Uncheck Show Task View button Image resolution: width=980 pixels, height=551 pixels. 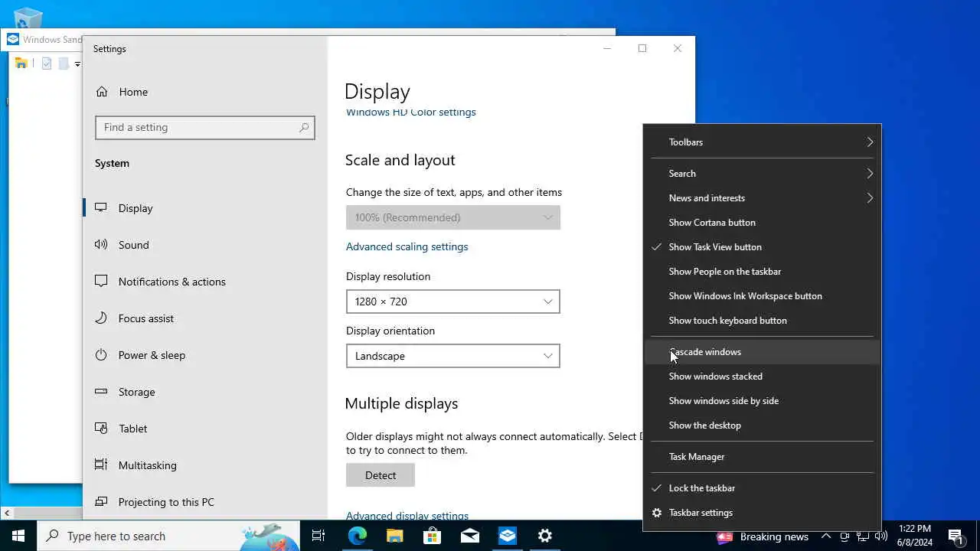(762, 247)
